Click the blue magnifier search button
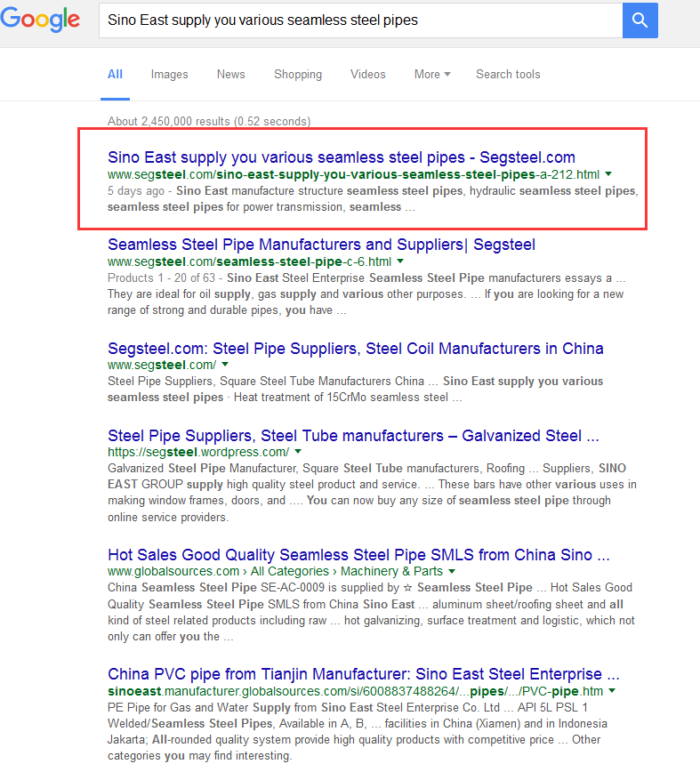 pos(640,20)
